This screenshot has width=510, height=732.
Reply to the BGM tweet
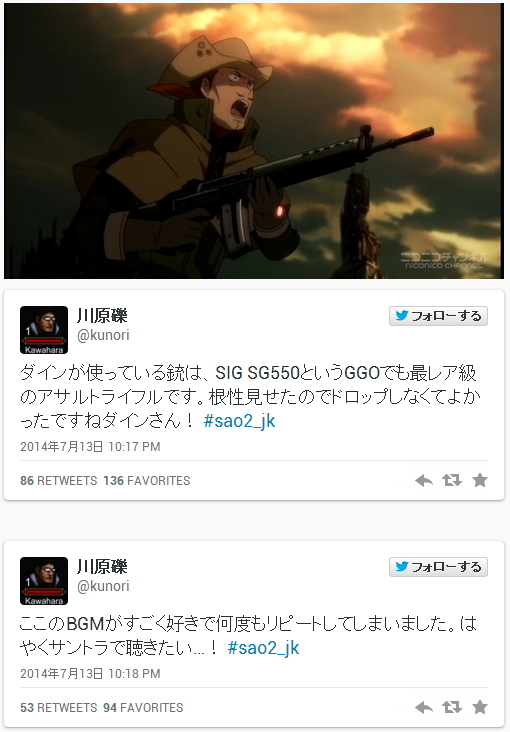tap(424, 708)
